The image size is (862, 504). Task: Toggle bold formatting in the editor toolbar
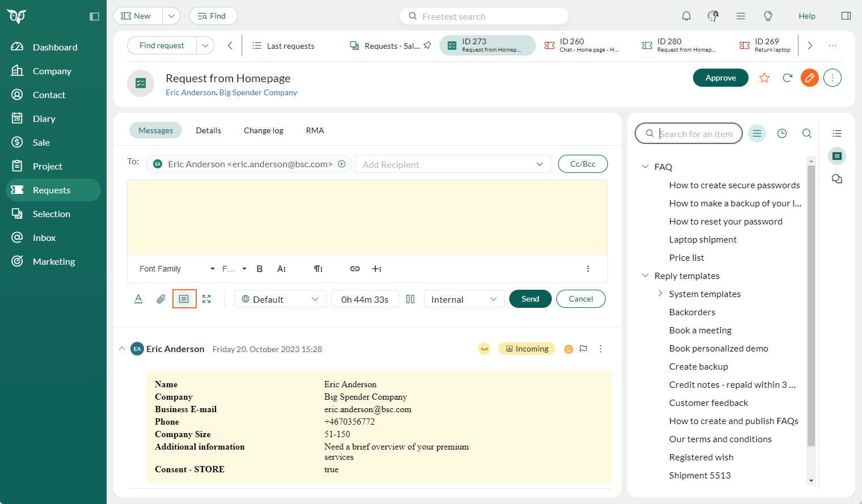[x=259, y=269]
